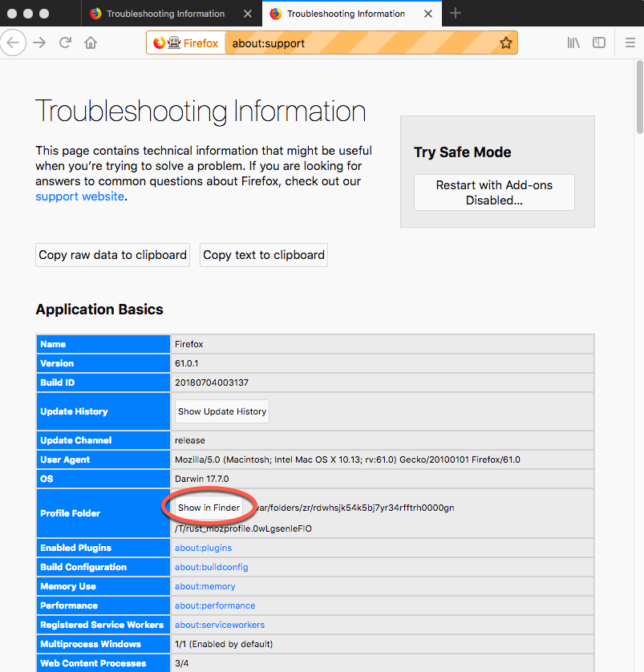This screenshot has height=672, width=644.
Task: Open the support website link
Action: tap(79, 196)
